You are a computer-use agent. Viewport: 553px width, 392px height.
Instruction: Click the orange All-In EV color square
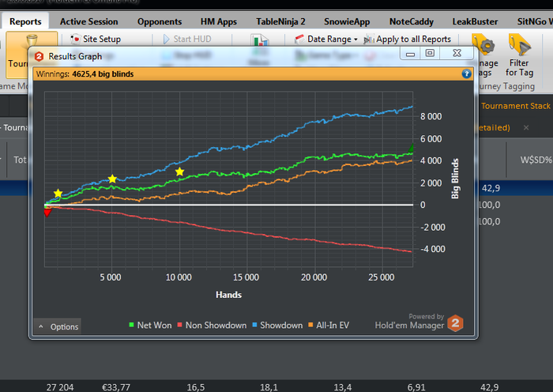coord(310,325)
